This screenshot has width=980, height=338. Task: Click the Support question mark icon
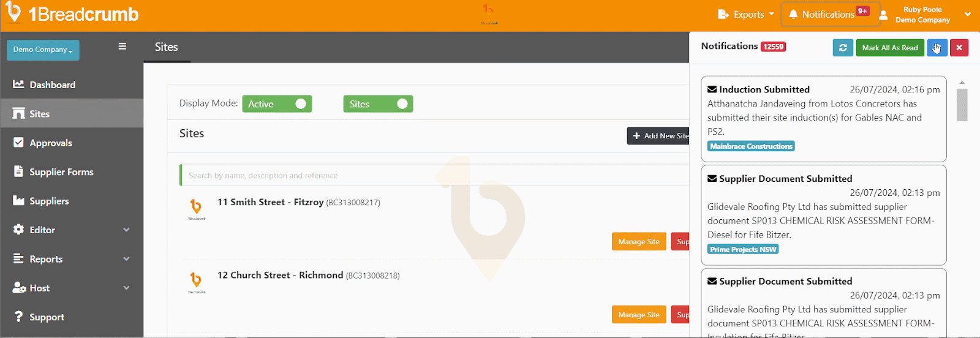point(19,317)
